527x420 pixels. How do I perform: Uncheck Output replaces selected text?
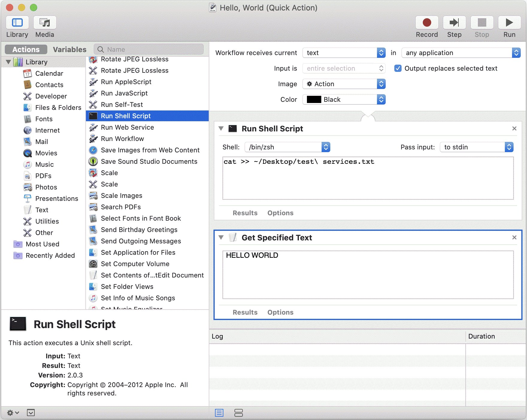point(398,69)
